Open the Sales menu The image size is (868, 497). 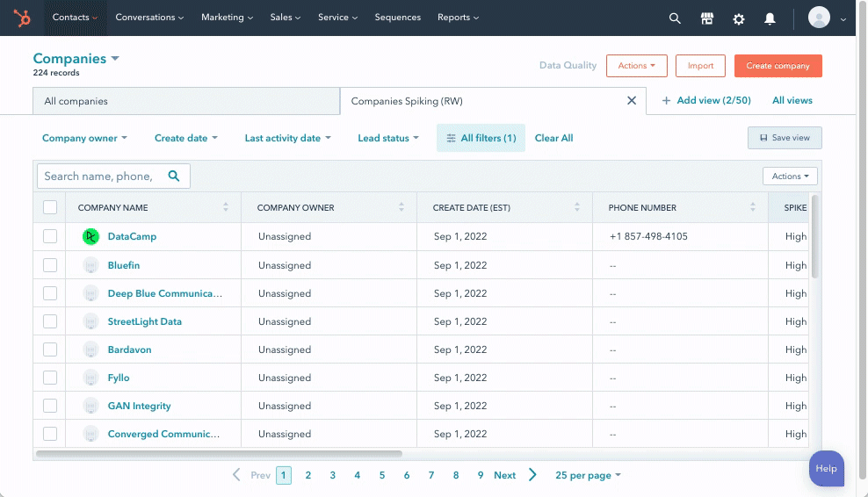(286, 18)
